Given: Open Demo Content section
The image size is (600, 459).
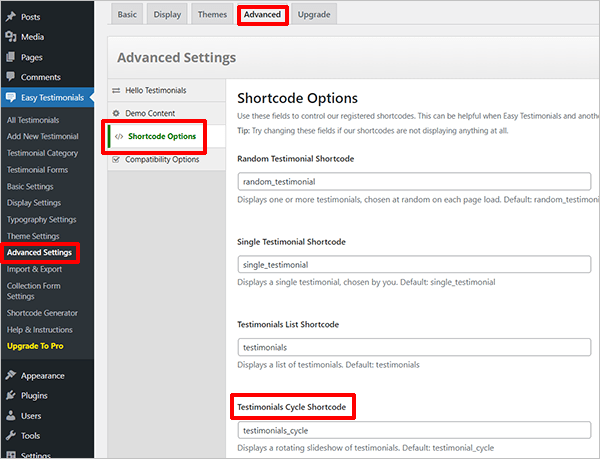Looking at the screenshot, I should coord(167,113).
